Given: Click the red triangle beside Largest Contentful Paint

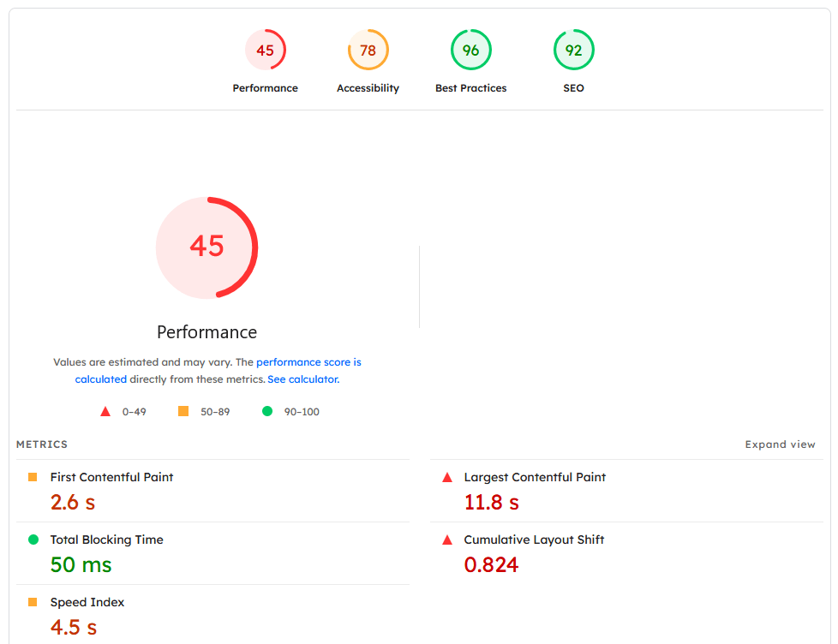Looking at the screenshot, I should click(x=446, y=477).
